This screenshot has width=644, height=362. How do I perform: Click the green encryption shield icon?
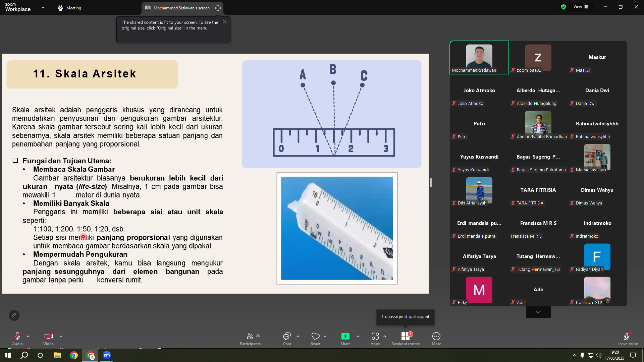pos(563,7)
